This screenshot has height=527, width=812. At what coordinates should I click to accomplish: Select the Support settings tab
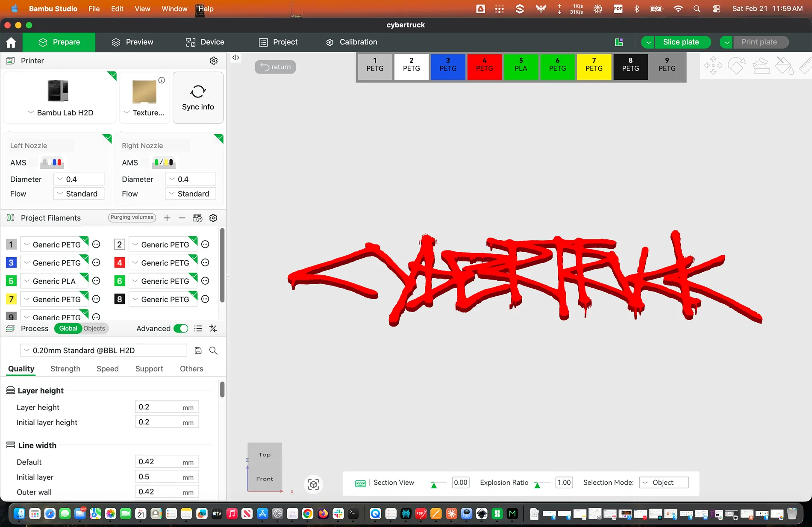pos(149,368)
